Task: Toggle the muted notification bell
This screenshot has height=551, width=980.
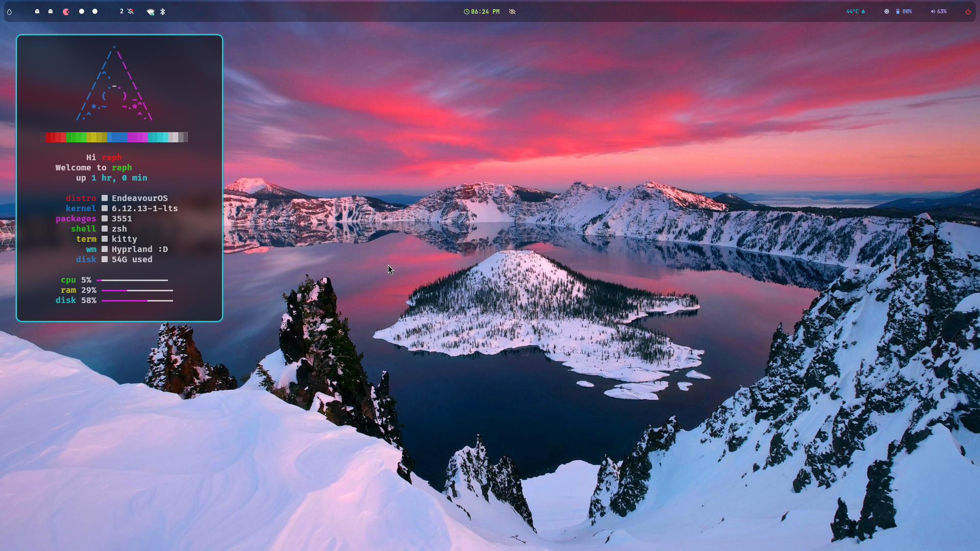Action: pyautogui.click(x=131, y=11)
